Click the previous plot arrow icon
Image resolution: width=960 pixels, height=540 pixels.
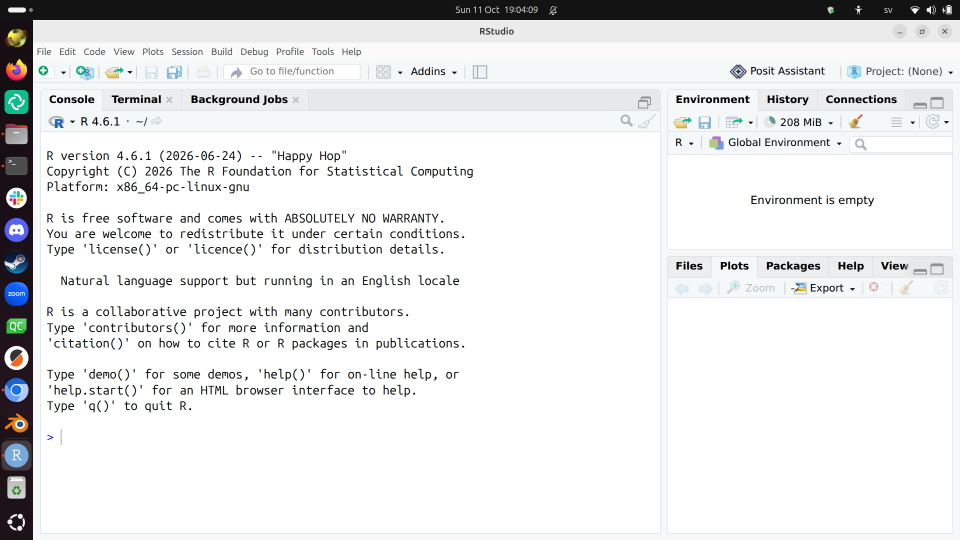click(x=682, y=288)
